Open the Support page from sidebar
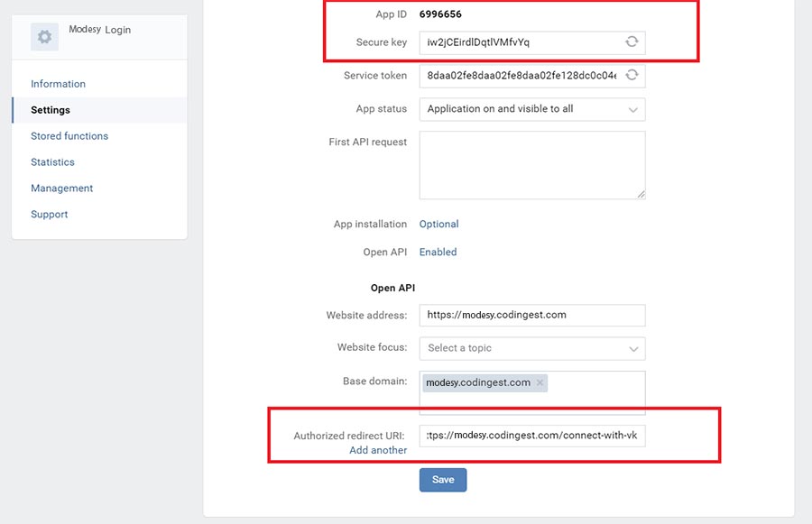812x524 pixels. tap(50, 215)
